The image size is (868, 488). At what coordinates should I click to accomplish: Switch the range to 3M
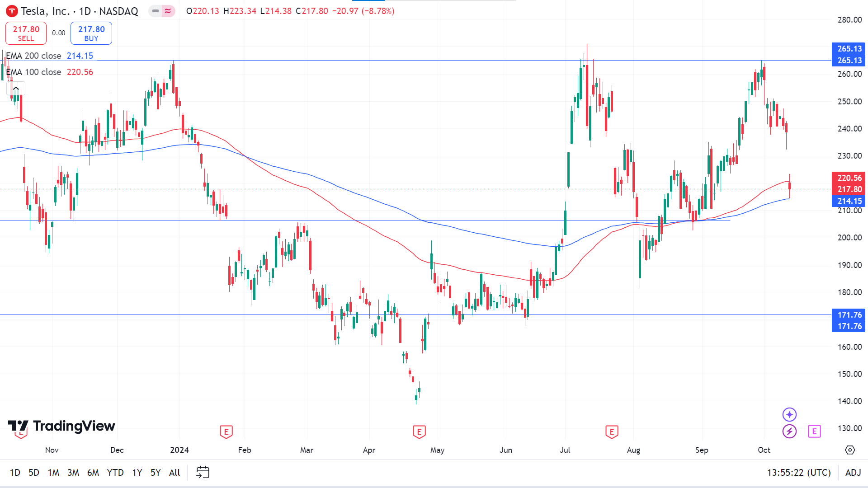73,473
